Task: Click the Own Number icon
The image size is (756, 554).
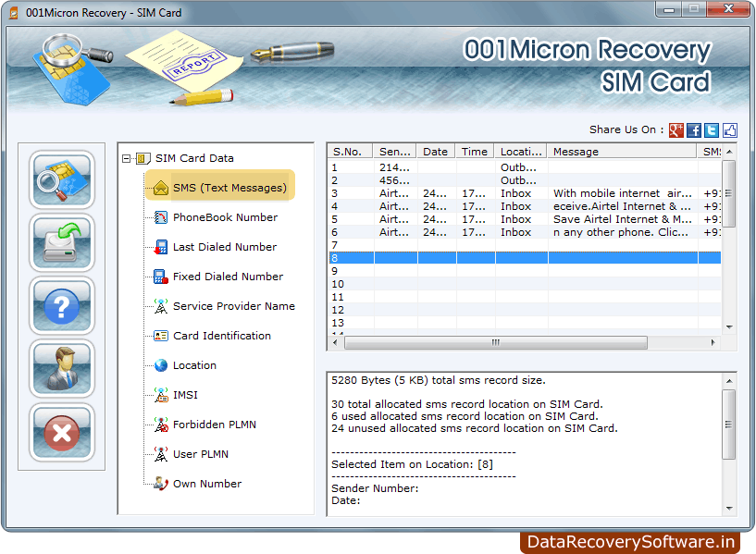Action: 161,484
